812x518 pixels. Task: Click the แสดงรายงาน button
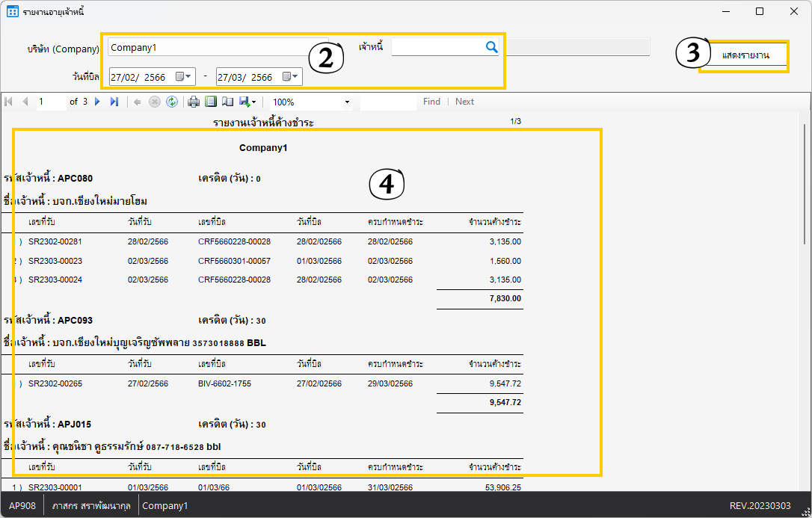(745, 56)
